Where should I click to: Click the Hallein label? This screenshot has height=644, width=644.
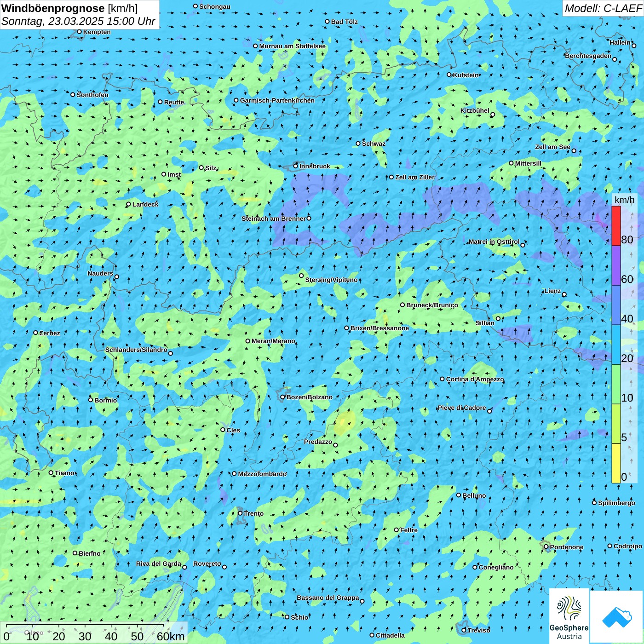tap(620, 42)
